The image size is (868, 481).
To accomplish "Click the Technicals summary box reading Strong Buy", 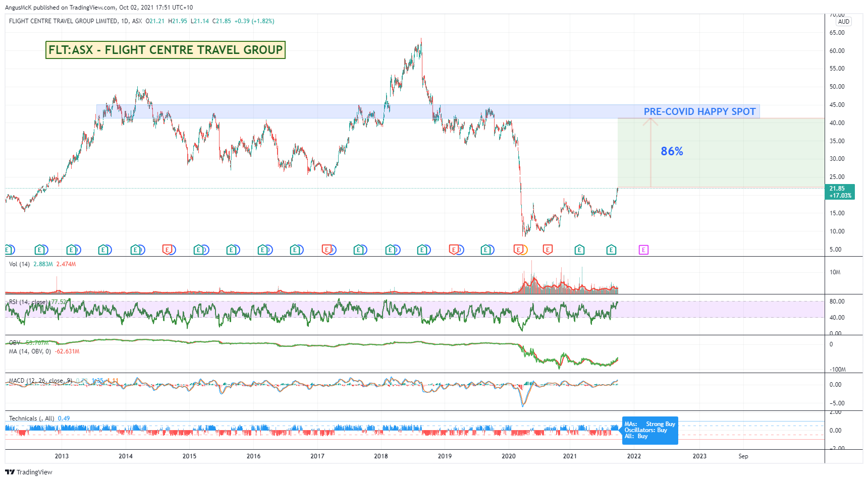I will pos(650,430).
